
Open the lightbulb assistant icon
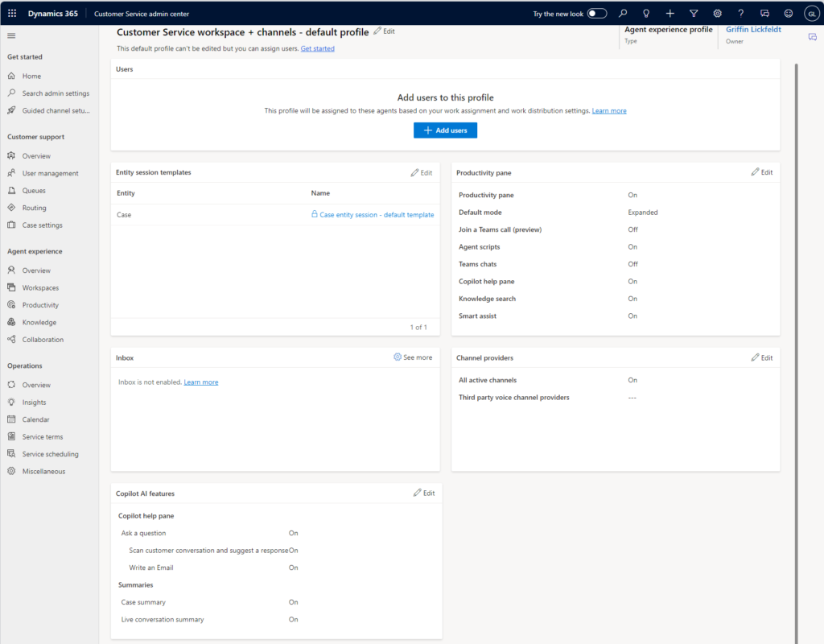[646, 14]
